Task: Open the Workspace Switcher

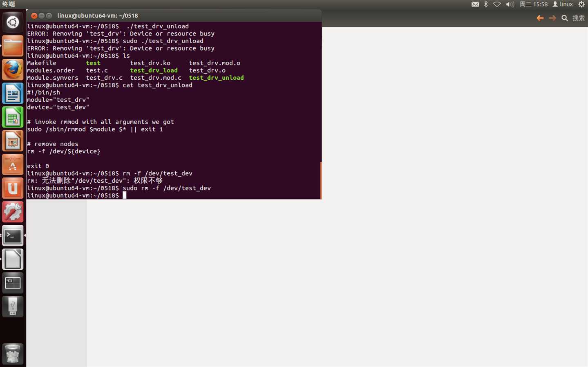Action: [x=13, y=283]
